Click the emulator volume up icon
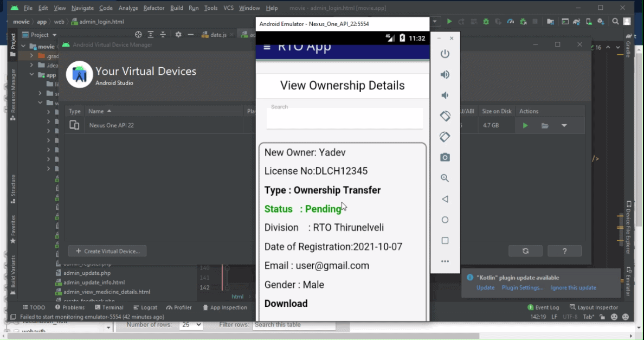Viewport: 644px width, 340px height. click(x=445, y=75)
